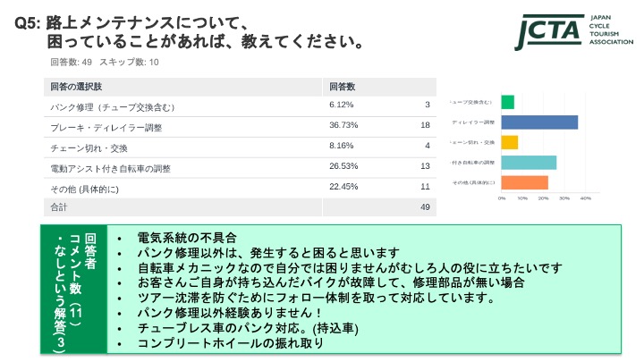Click the 電気系統の不具合 comment
This screenshot has height=362, width=644.
(x=187, y=238)
